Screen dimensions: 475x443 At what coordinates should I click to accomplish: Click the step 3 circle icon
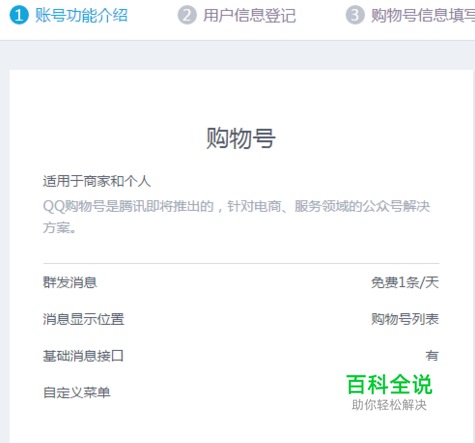355,15
